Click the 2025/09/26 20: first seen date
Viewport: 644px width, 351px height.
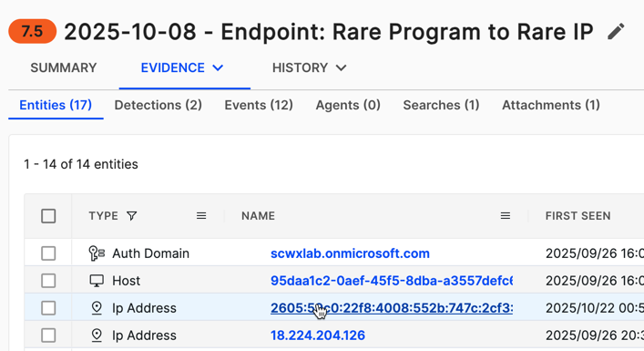tap(594, 336)
